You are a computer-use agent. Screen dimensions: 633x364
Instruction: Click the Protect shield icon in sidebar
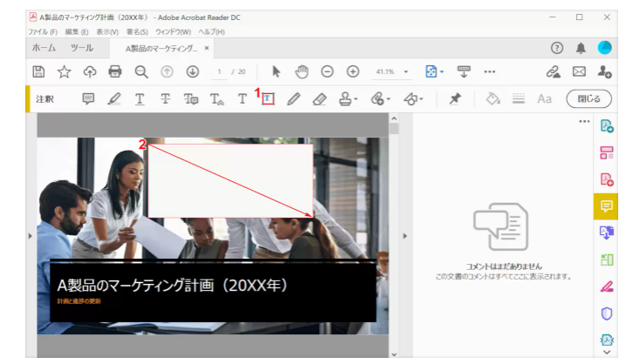point(607,313)
